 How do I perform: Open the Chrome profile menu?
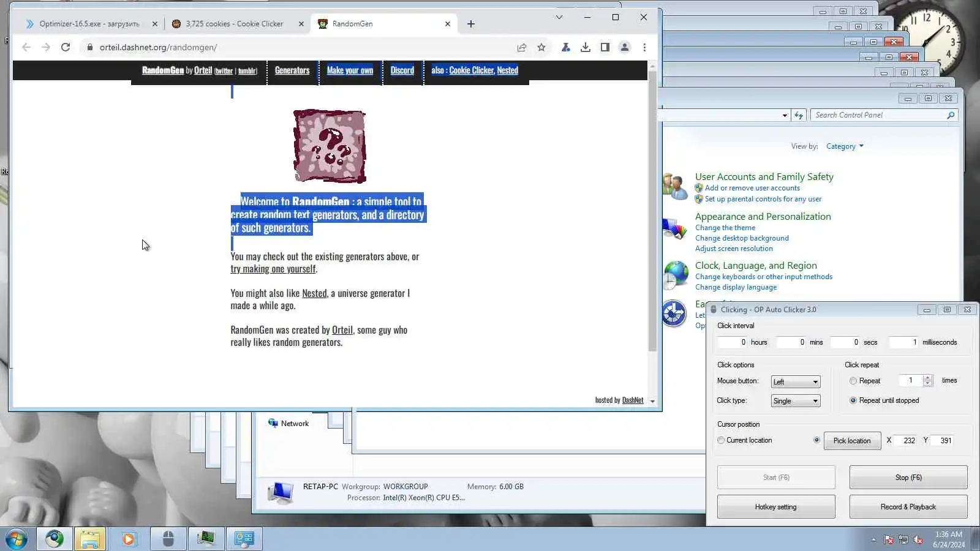pyautogui.click(x=625, y=47)
